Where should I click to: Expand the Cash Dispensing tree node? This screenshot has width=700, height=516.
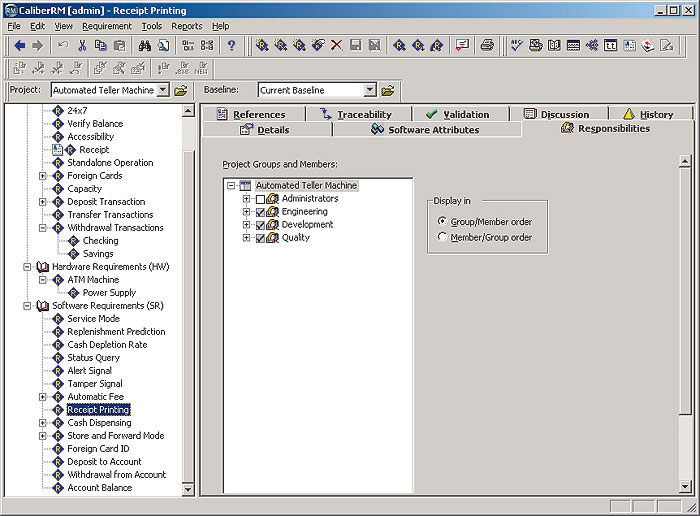[42, 423]
